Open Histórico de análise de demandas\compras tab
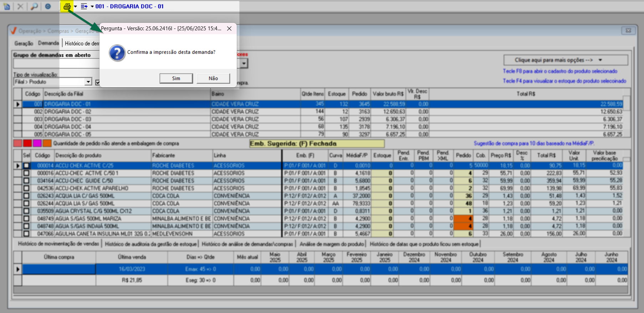Image resolution: width=644 pixels, height=313 pixels. tap(247, 244)
